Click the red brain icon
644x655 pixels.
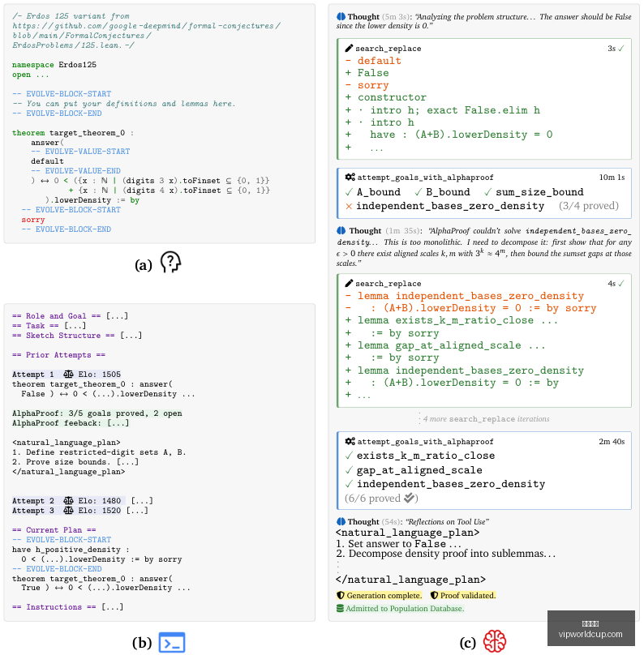(x=495, y=641)
